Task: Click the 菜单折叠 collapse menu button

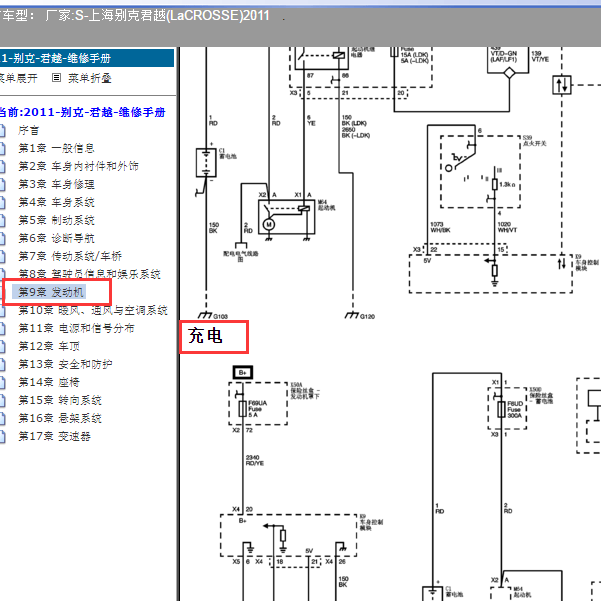Action: coord(90,79)
